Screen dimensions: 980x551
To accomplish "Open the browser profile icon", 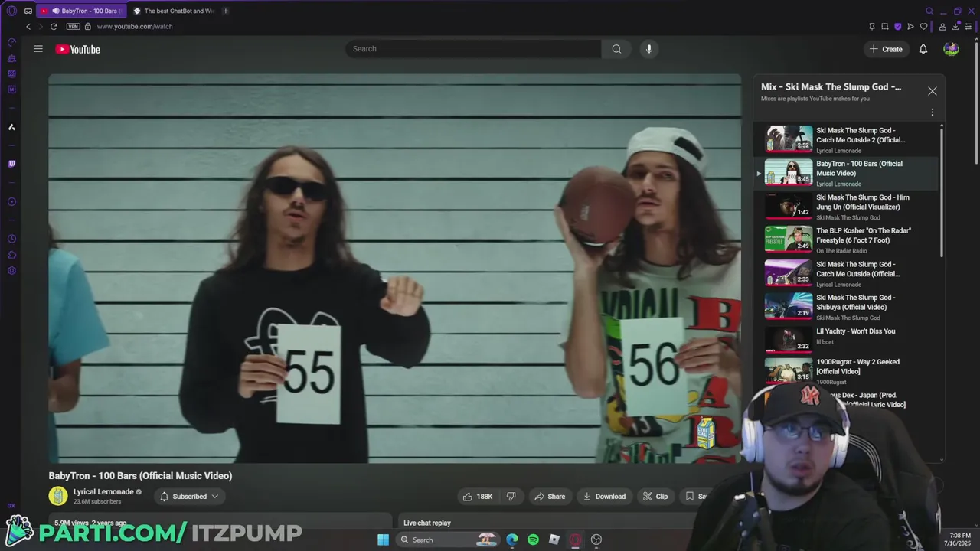I will coord(942,26).
